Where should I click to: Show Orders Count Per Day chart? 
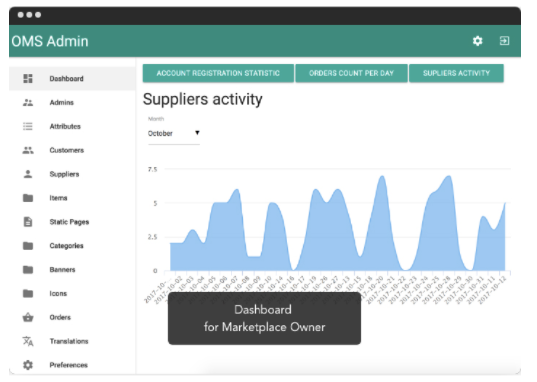click(351, 73)
